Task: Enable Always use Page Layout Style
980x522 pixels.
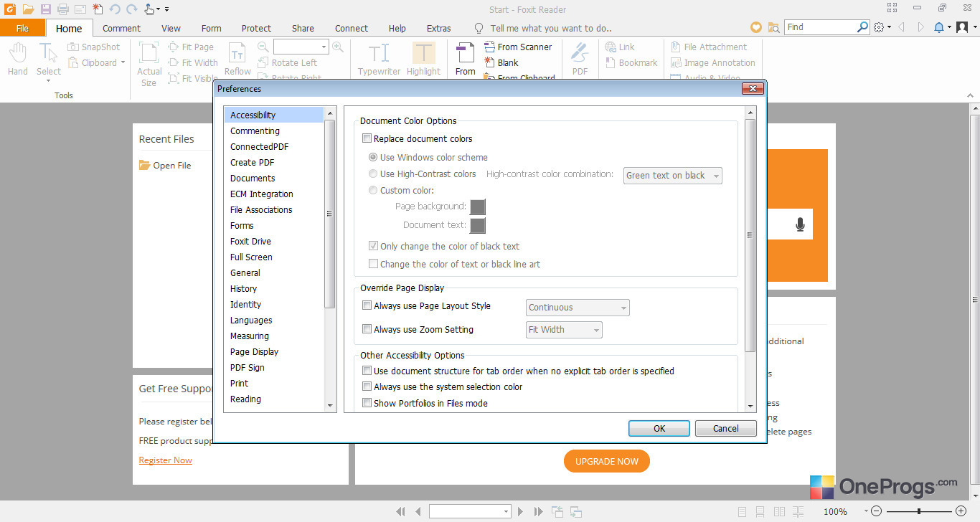Action: pyautogui.click(x=367, y=305)
